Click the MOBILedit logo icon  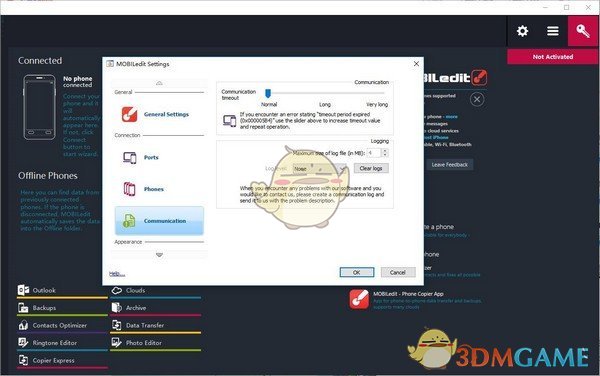(x=479, y=78)
